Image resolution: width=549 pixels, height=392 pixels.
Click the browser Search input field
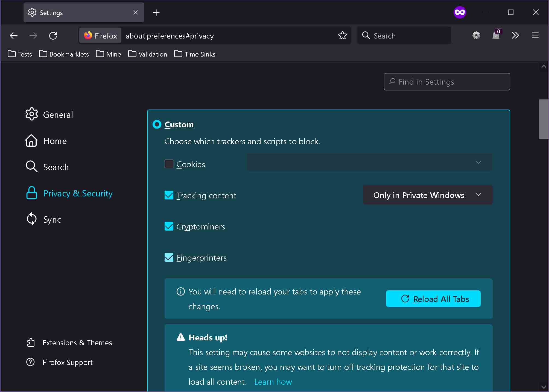pos(404,35)
